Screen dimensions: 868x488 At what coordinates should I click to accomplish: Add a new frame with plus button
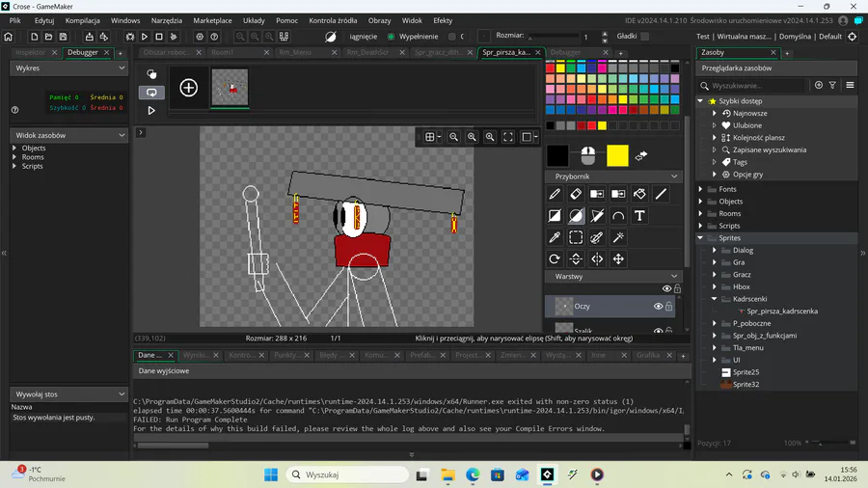[189, 88]
